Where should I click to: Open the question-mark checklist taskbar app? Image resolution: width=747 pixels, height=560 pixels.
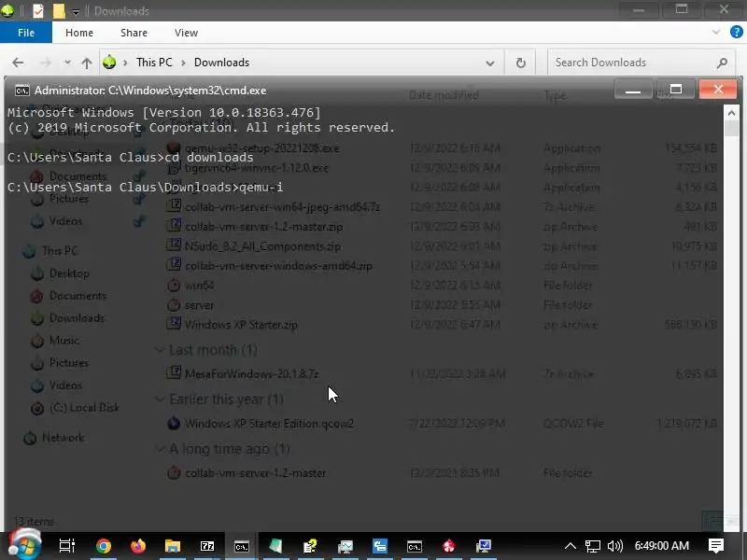click(x=311, y=546)
